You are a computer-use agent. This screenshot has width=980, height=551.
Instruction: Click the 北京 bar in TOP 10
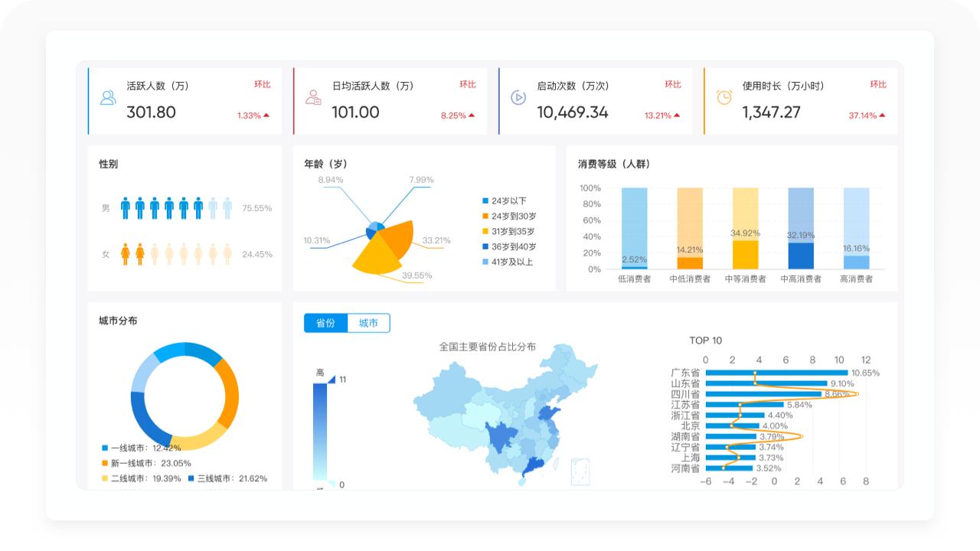[x=732, y=425]
